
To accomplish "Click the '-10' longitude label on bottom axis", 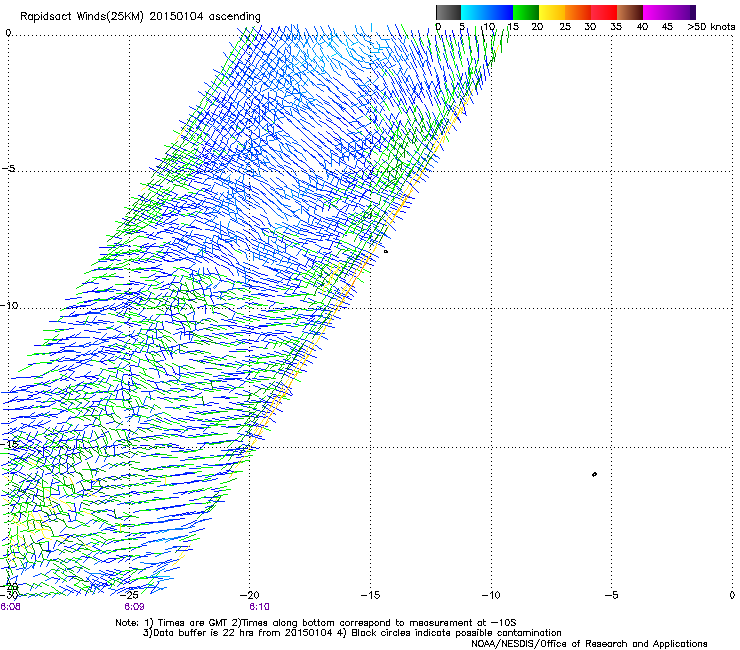I will tap(491, 595).
